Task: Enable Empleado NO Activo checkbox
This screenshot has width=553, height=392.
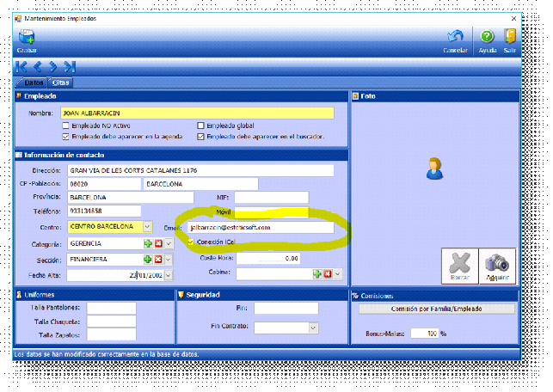Action: coord(65,126)
